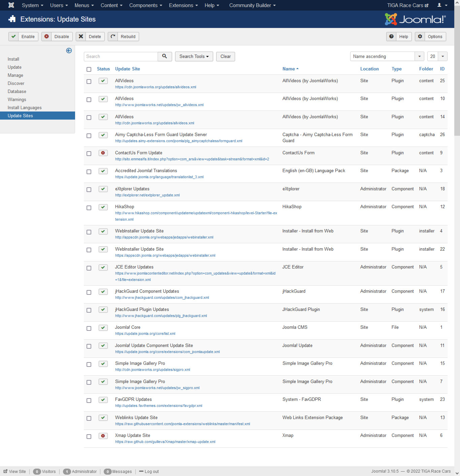This screenshot has height=476, width=460.
Task: Click the toolbar Help button
Action: click(x=399, y=36)
